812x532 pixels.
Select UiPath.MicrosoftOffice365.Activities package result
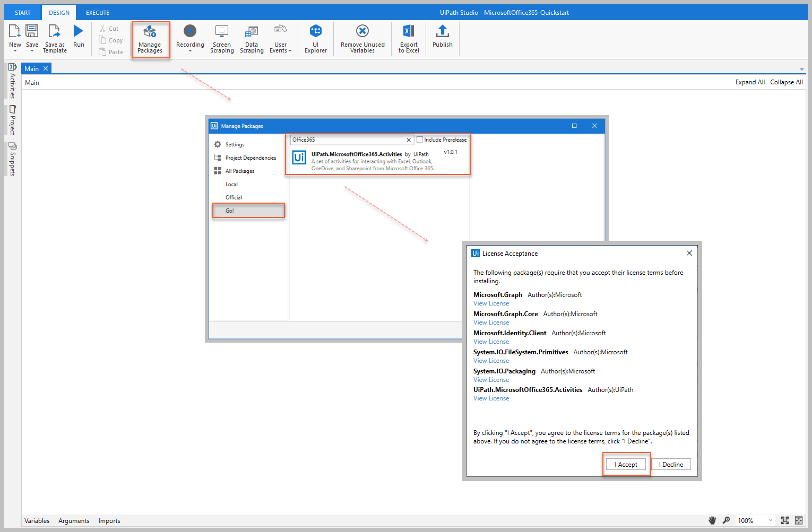378,160
